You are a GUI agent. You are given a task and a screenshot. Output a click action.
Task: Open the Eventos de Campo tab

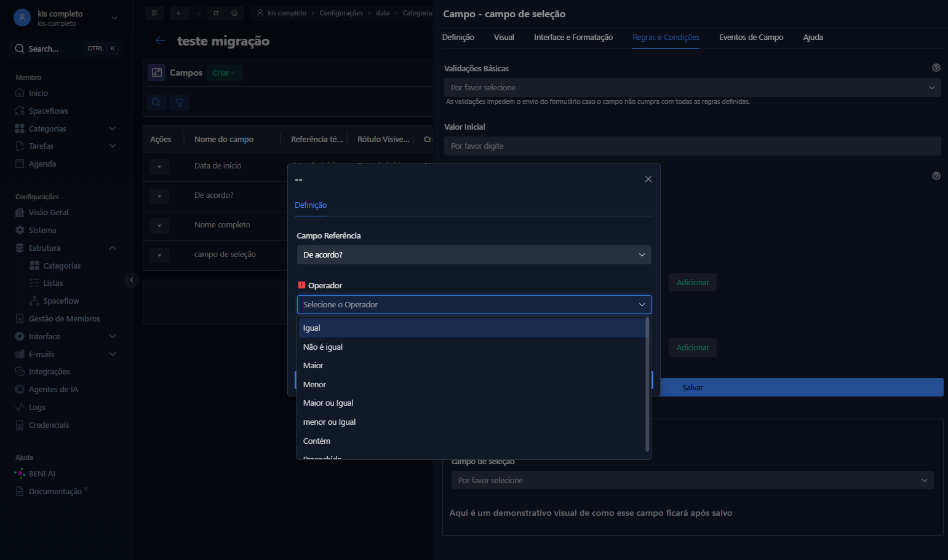[751, 37]
